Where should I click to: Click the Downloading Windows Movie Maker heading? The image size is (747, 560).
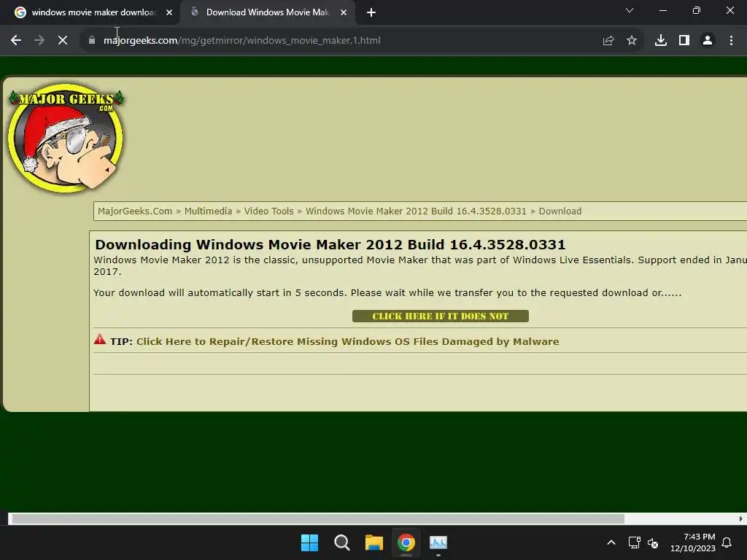point(330,244)
